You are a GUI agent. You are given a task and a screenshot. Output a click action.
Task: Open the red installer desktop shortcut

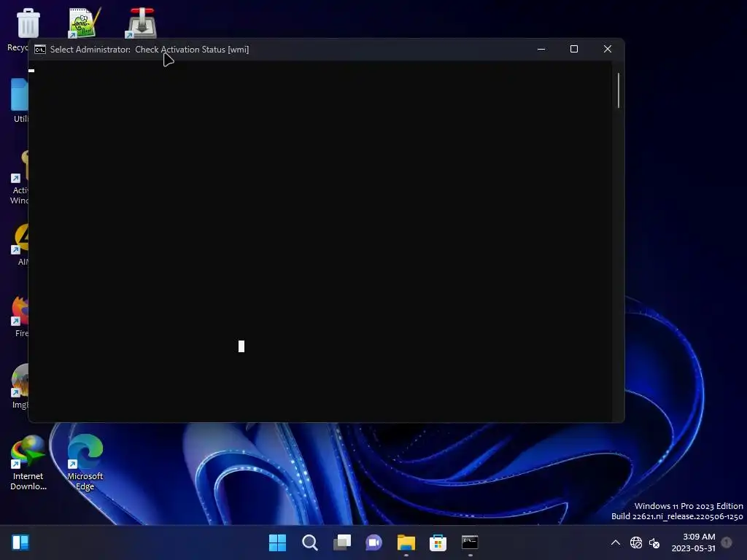(x=141, y=23)
